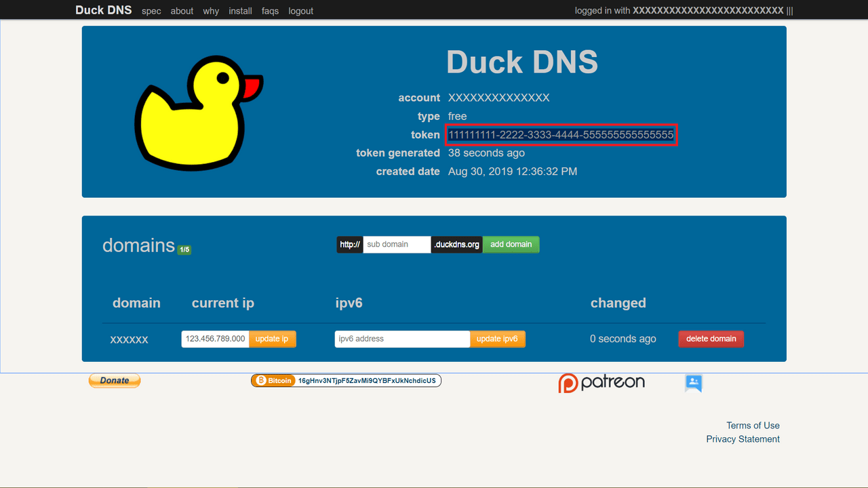
Task: Click the 'token generated' label
Action: (x=398, y=153)
